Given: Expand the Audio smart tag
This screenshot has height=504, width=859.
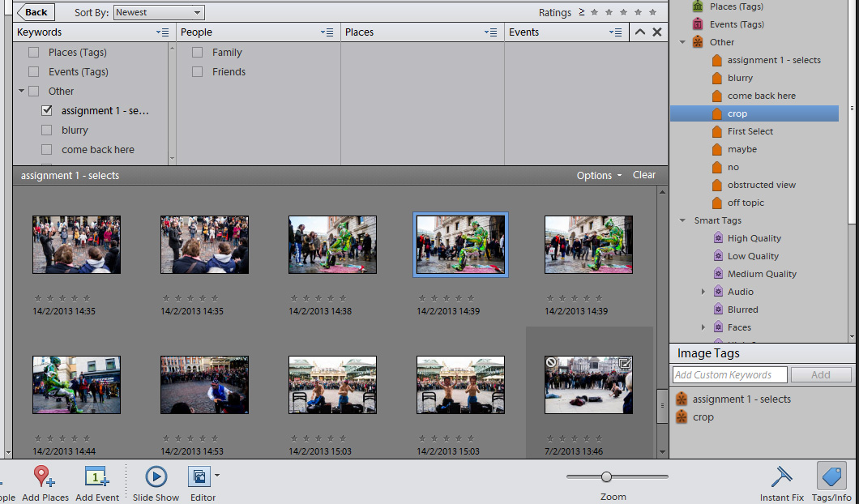Looking at the screenshot, I should coord(703,292).
